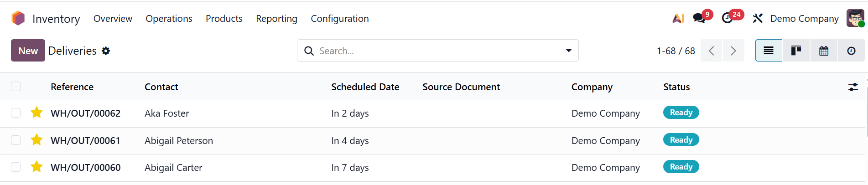Image resolution: width=868 pixels, height=185 pixels.
Task: Click the debug tools wrench icon
Action: tap(758, 18)
